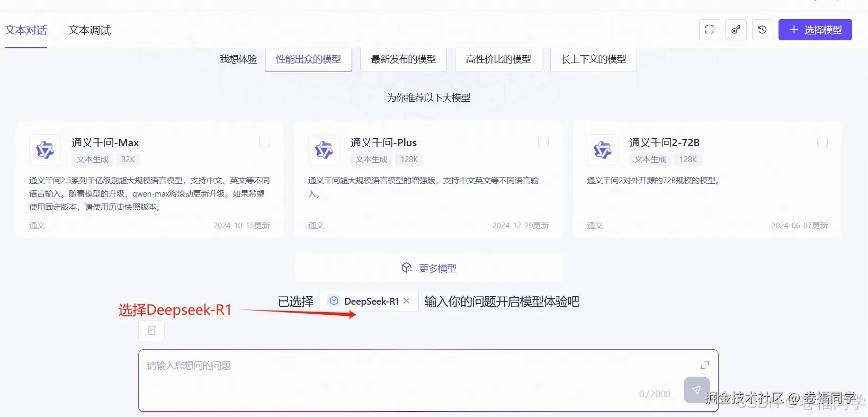
Task: Select the 性能出众的模型 filter
Action: click(308, 59)
